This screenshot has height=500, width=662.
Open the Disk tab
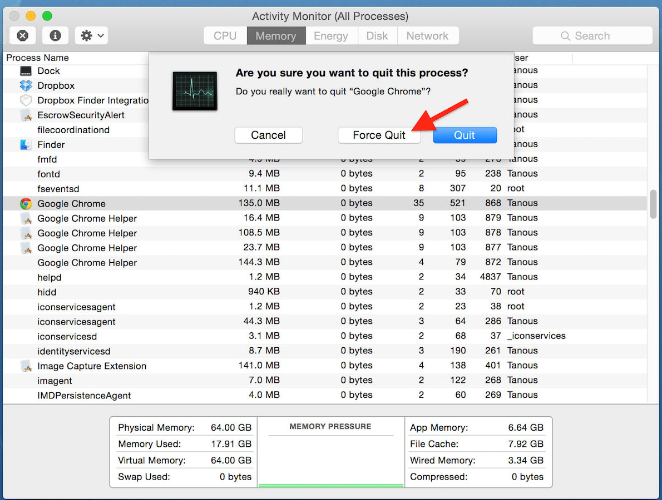(x=377, y=36)
